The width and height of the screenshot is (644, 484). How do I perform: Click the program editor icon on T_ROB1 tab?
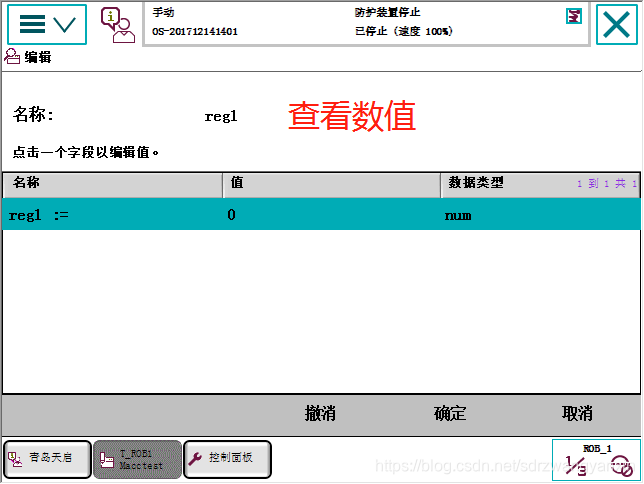point(107,460)
